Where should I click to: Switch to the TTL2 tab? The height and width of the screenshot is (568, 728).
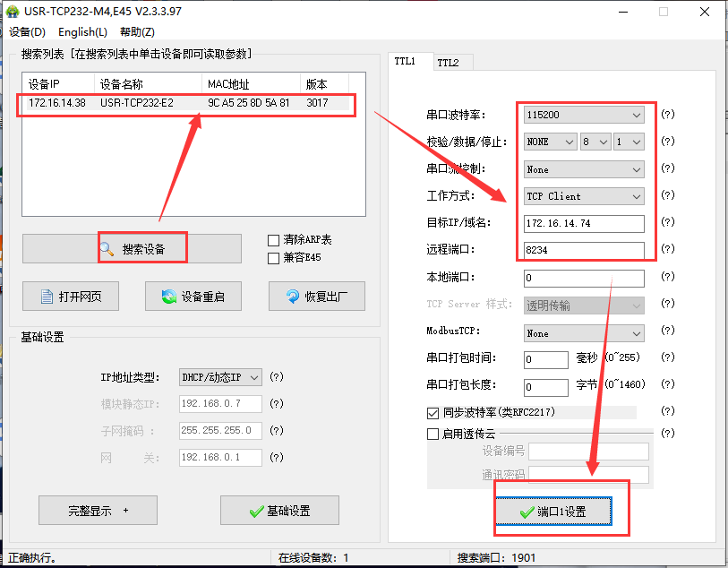tap(448, 63)
